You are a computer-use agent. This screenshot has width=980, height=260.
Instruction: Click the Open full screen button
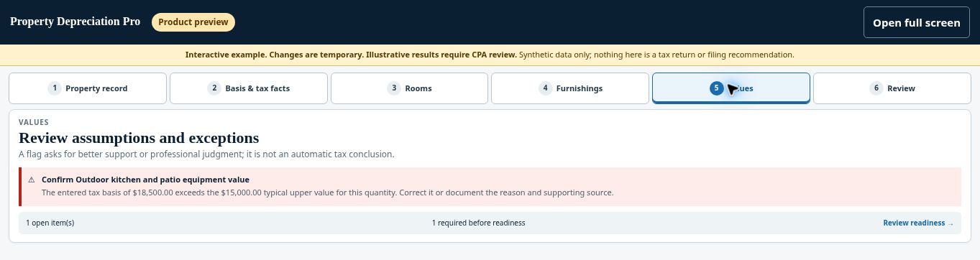pos(916,22)
